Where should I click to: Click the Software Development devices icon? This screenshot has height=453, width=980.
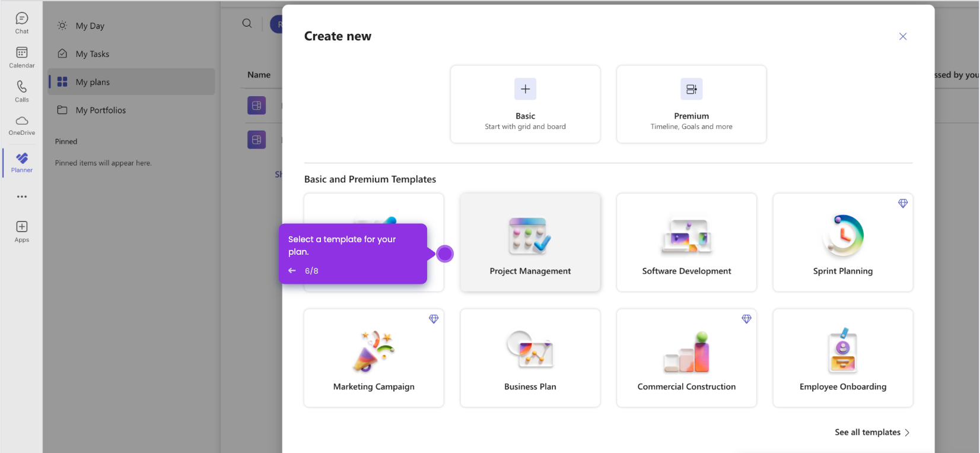pos(686,236)
